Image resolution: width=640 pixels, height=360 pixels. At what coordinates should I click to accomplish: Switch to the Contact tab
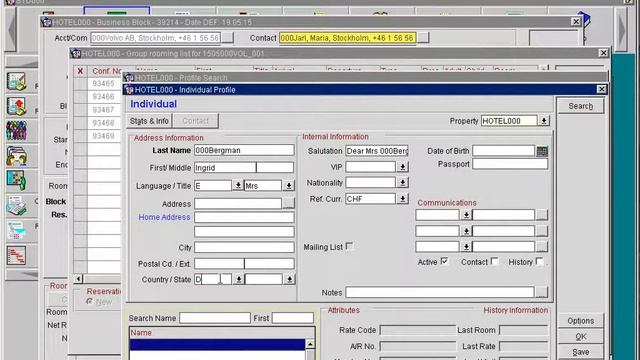(x=195, y=121)
